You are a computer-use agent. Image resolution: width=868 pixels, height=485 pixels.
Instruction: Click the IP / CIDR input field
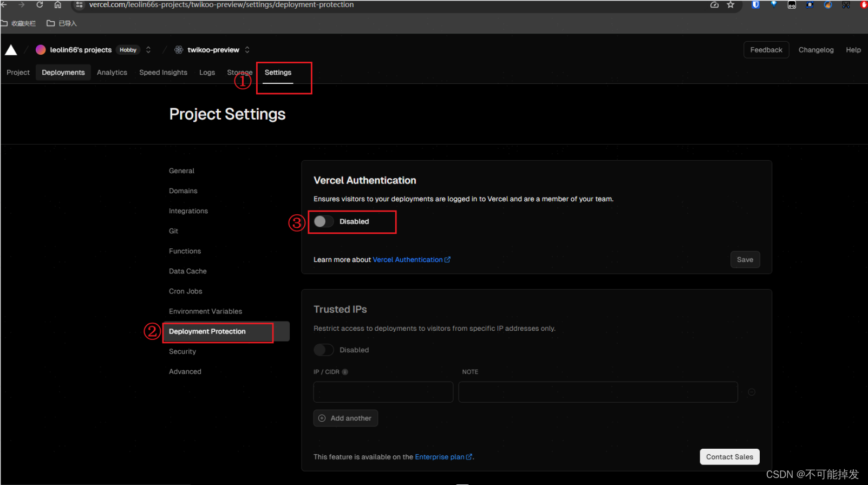tap(383, 392)
